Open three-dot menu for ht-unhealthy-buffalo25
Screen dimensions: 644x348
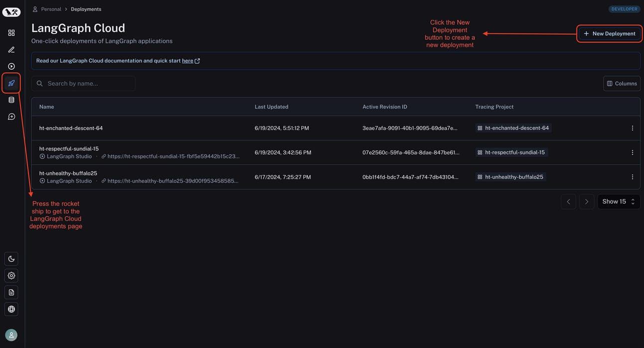pyautogui.click(x=632, y=177)
